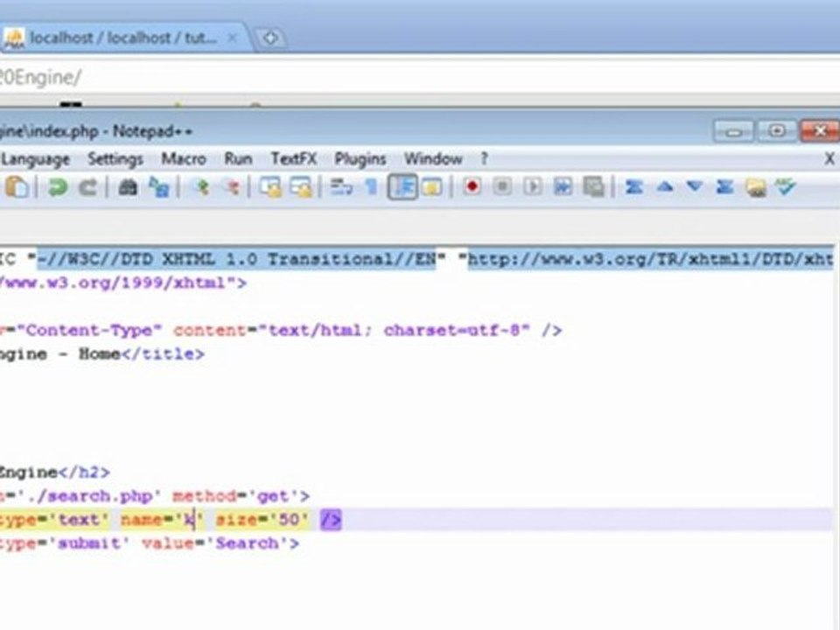840x630 pixels.
Task: Open a new browser tab
Action: point(270,38)
